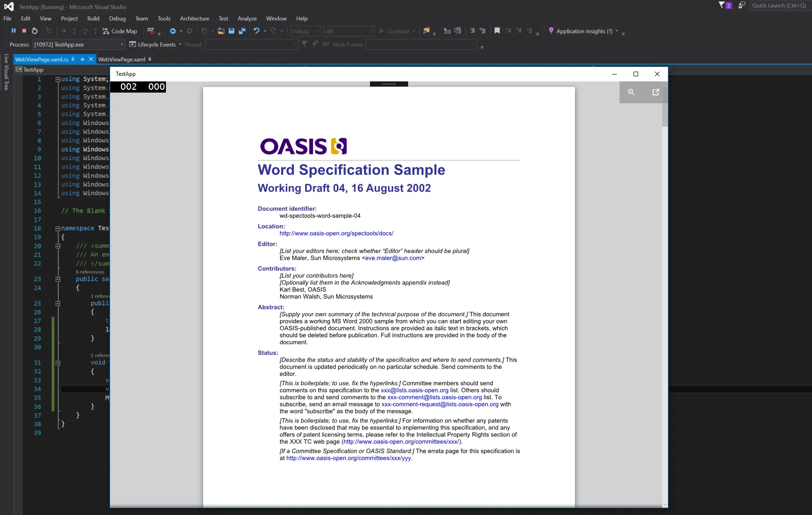
Task: Stop debugging with the red square
Action: coord(24,31)
